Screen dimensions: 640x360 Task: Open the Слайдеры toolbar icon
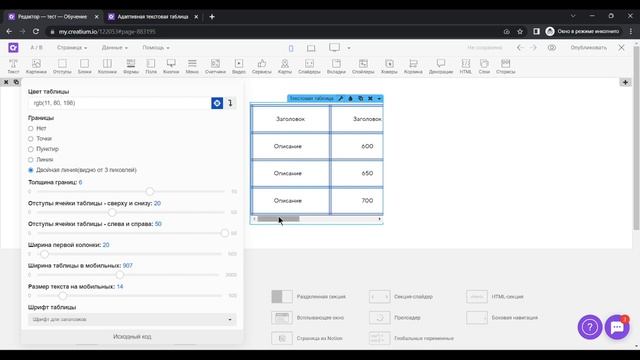pos(309,66)
